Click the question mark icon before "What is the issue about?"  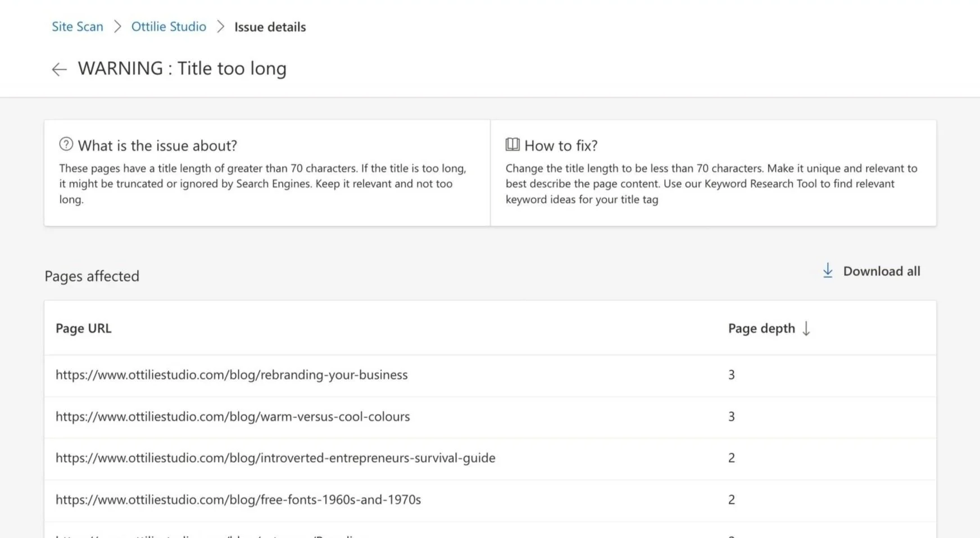[x=66, y=144]
